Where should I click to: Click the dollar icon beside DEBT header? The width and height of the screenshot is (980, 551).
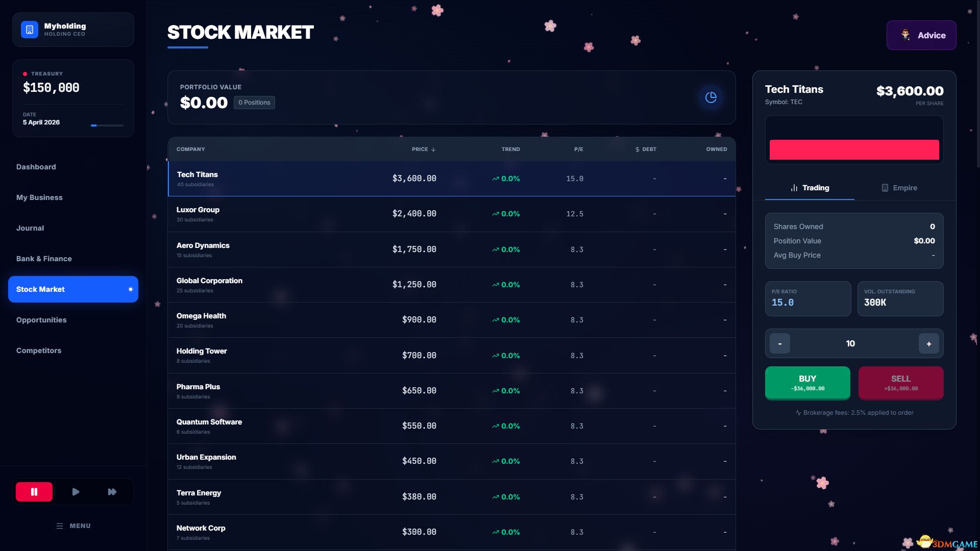[x=637, y=149]
